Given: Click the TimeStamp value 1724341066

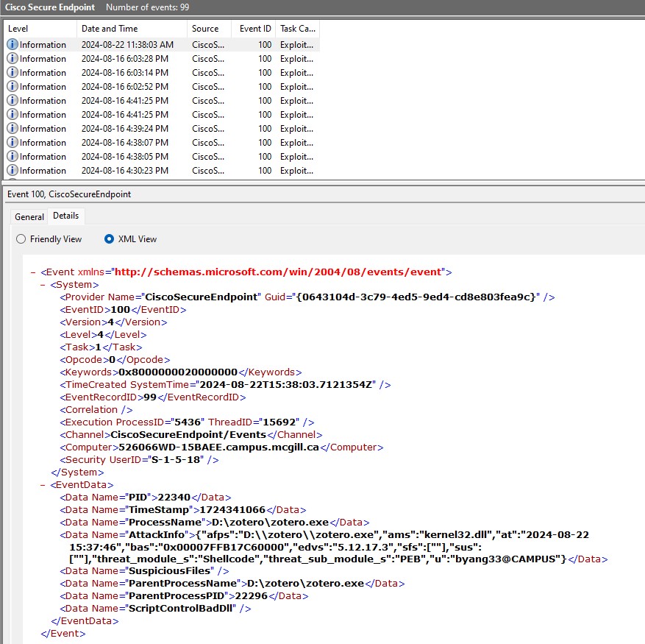Looking at the screenshot, I should (x=232, y=510).
